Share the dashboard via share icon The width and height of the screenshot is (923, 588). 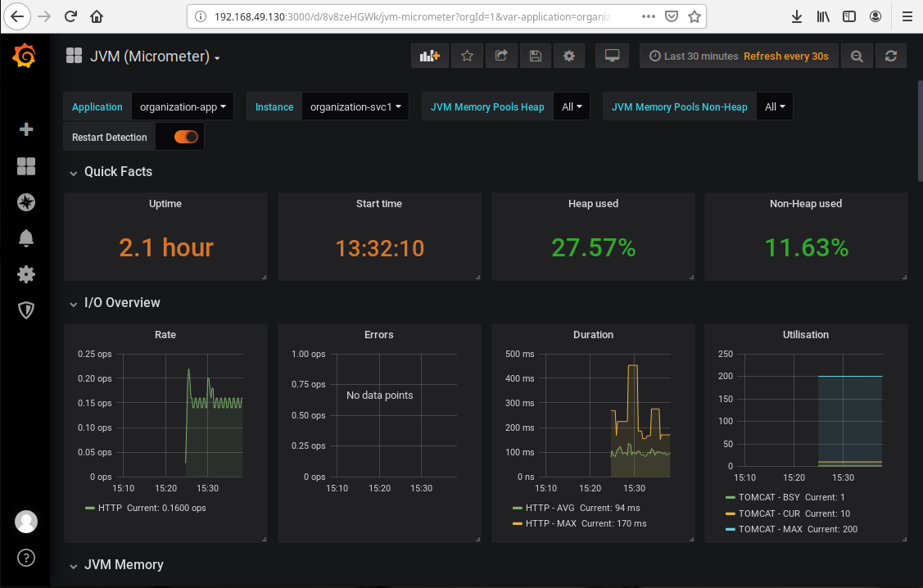501,56
